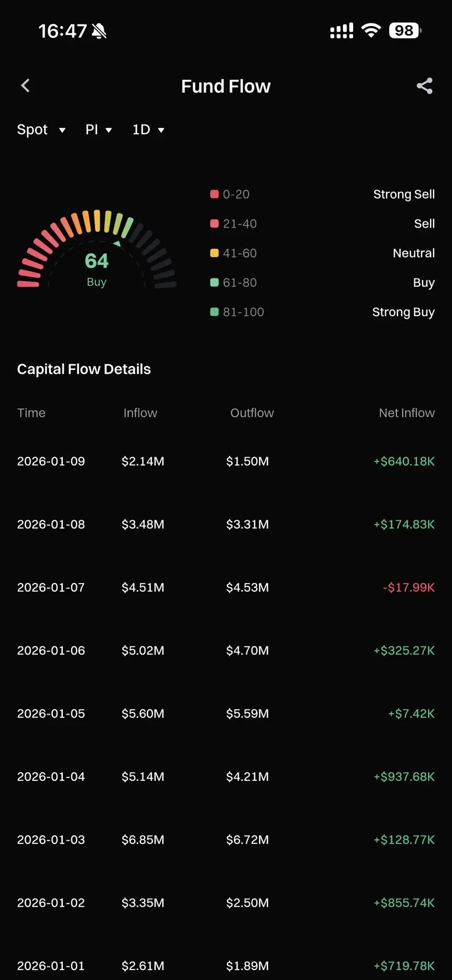Tap the Wi-Fi status icon
This screenshot has height=980, width=452.
pyautogui.click(x=371, y=31)
